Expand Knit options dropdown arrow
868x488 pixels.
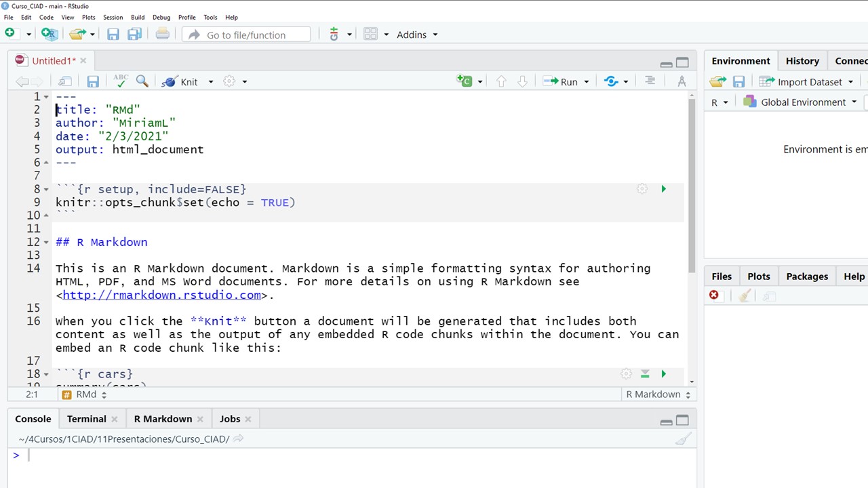point(210,82)
